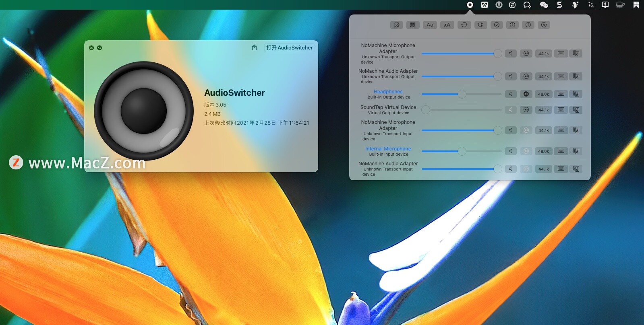
Task: Select SoundTap Virtual Device name label
Action: coord(388,107)
